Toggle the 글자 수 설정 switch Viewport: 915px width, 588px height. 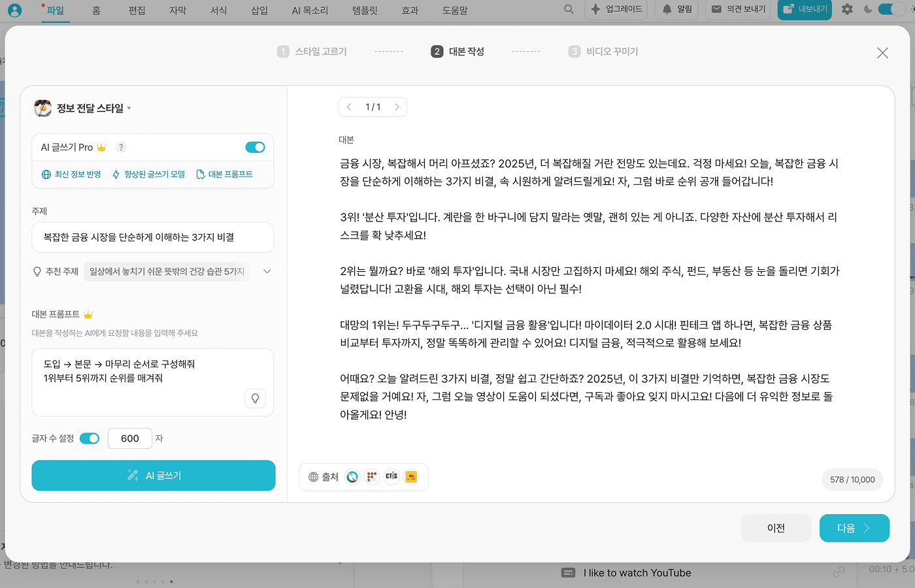pyautogui.click(x=90, y=438)
